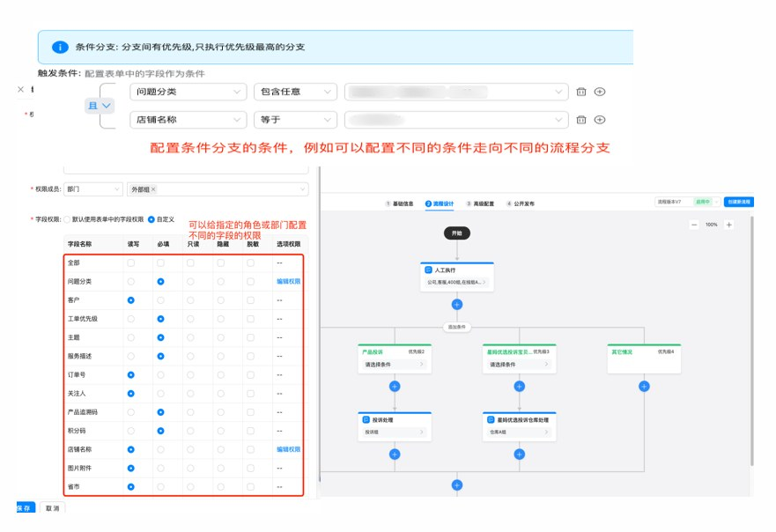Add condition after the 店铺名称 row
Screen dimensions: 776x532
600,120
